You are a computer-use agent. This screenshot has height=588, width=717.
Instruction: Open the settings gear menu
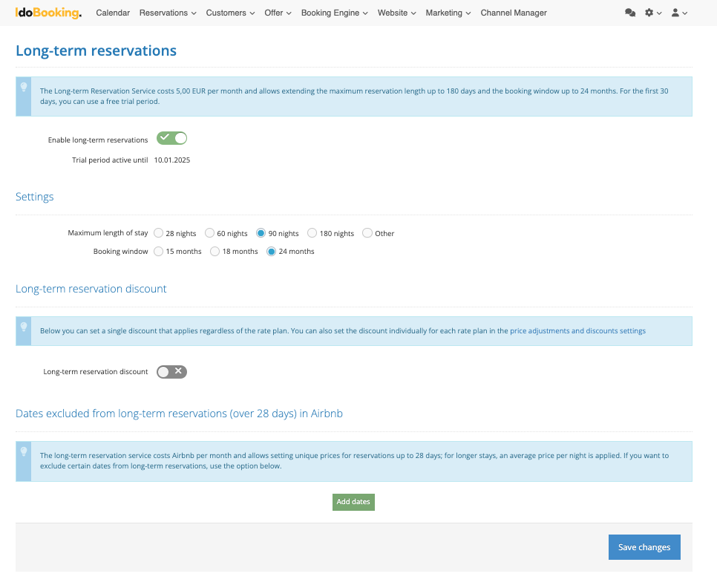(652, 13)
